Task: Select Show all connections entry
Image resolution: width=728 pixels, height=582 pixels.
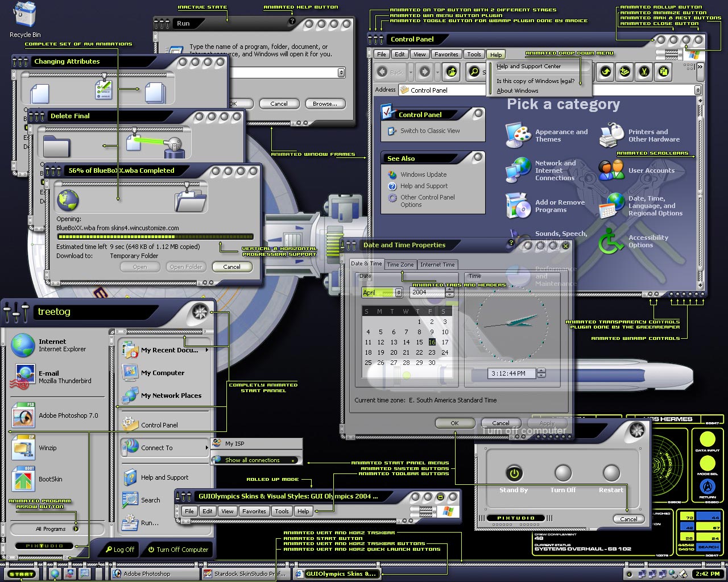Action: click(x=256, y=460)
